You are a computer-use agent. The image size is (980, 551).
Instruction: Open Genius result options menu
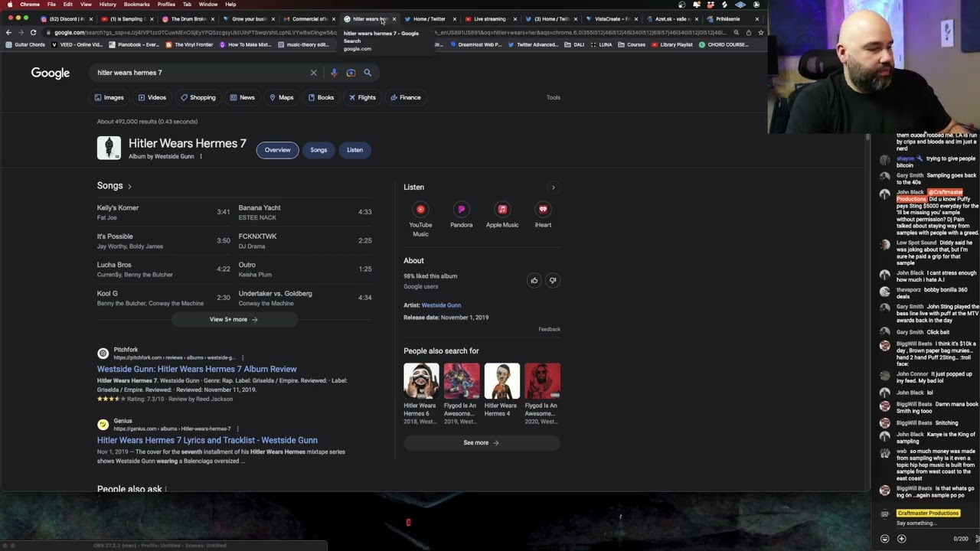pos(237,429)
